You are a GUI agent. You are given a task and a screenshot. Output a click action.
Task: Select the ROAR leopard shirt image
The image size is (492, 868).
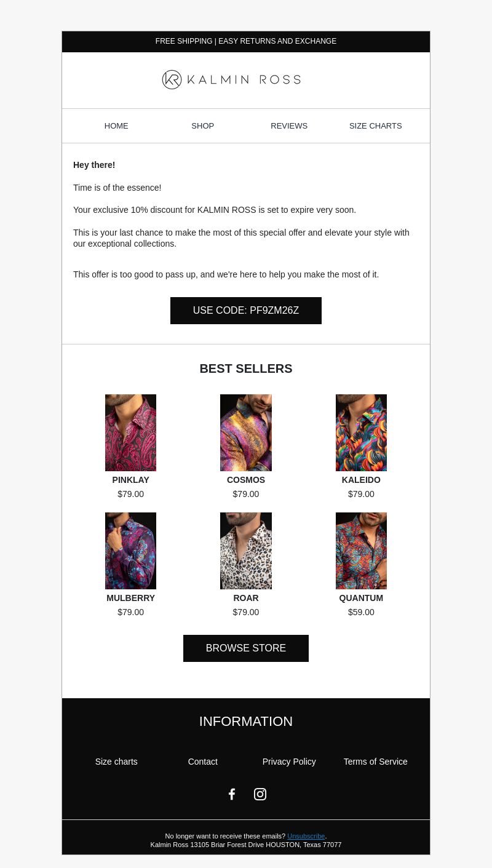pyautogui.click(x=246, y=551)
